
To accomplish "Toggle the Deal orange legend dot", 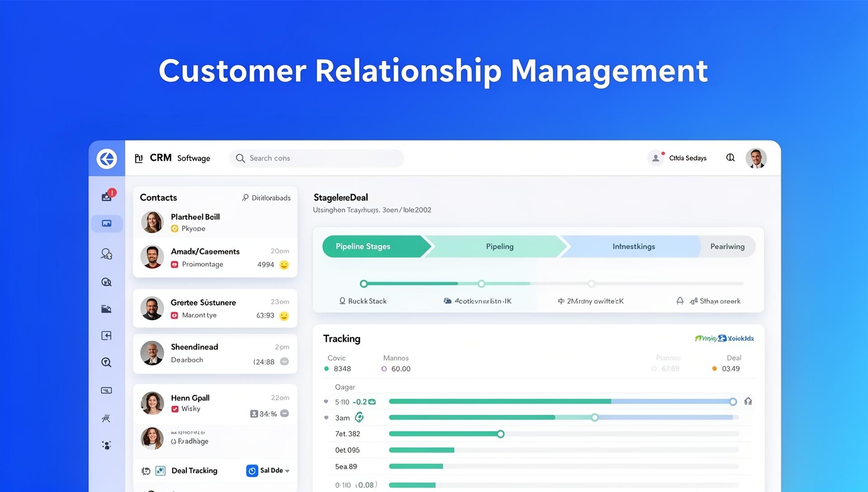I will [715, 369].
